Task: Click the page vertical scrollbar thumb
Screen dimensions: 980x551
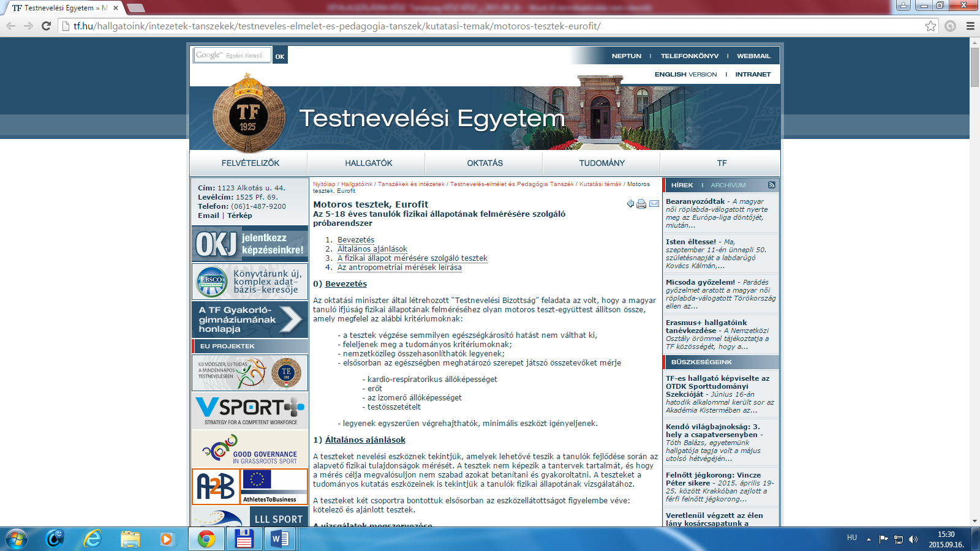Action: 974,67
